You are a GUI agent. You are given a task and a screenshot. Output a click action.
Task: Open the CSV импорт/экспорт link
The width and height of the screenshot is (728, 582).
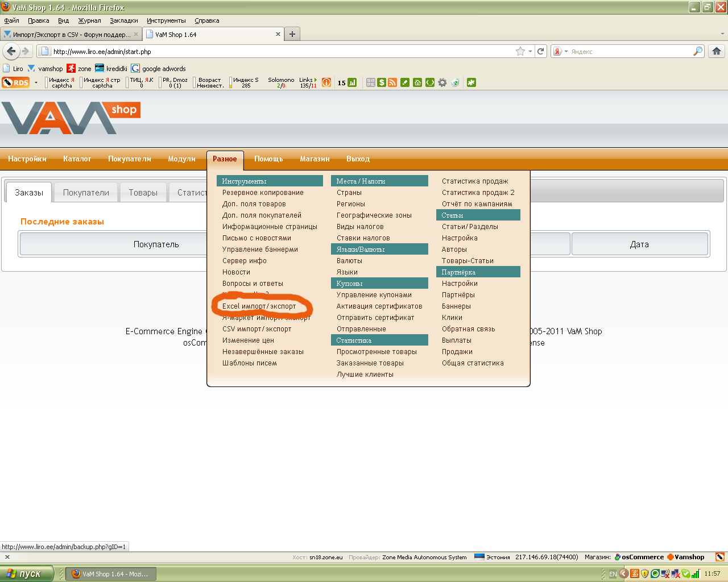tap(257, 329)
